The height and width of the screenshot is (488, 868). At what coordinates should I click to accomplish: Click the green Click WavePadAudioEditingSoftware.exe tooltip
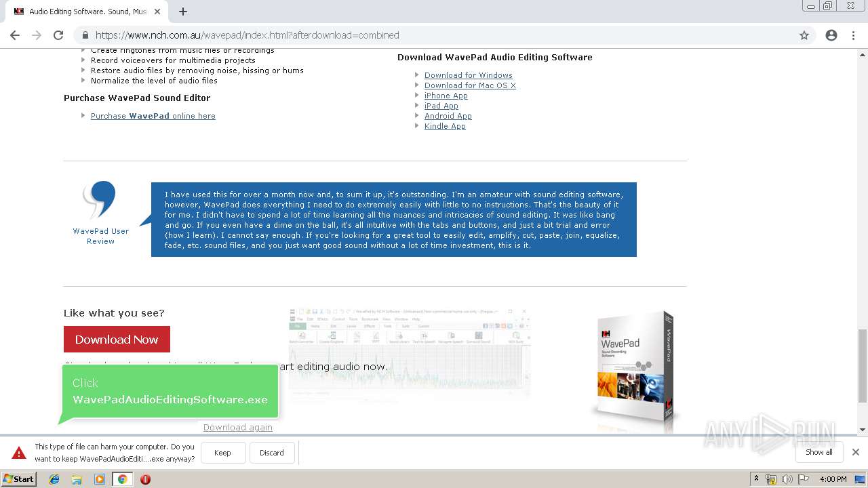click(170, 392)
